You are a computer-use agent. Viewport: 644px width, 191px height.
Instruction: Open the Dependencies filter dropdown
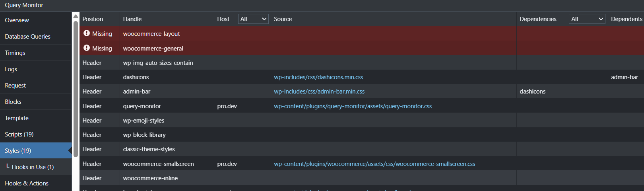(587, 19)
